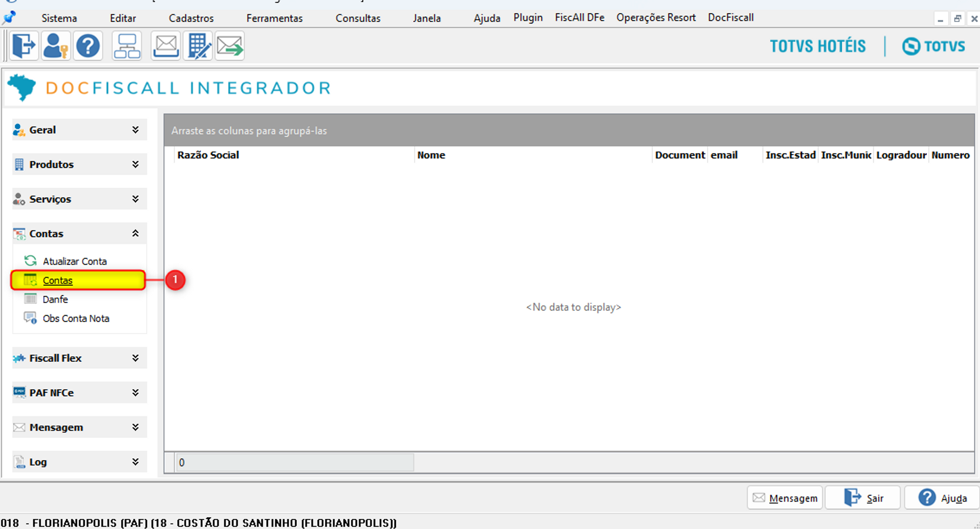The image size is (980, 529).
Task: Click the Contas table item icon
Action: pyautogui.click(x=31, y=280)
